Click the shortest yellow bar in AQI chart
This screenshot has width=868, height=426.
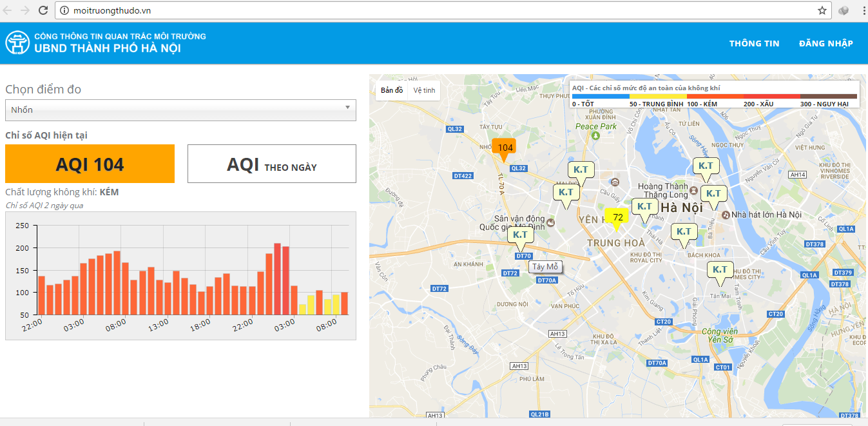(x=302, y=309)
